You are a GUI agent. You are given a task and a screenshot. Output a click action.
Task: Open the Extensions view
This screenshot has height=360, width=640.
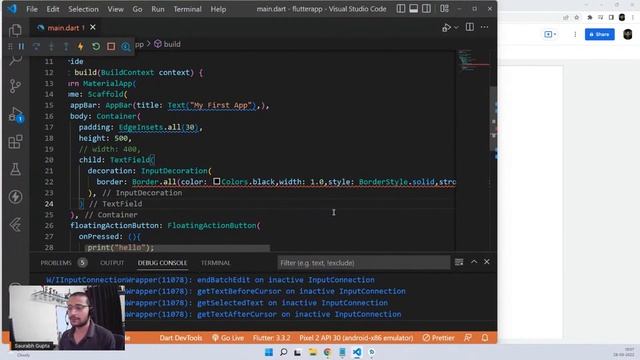(x=15, y=142)
